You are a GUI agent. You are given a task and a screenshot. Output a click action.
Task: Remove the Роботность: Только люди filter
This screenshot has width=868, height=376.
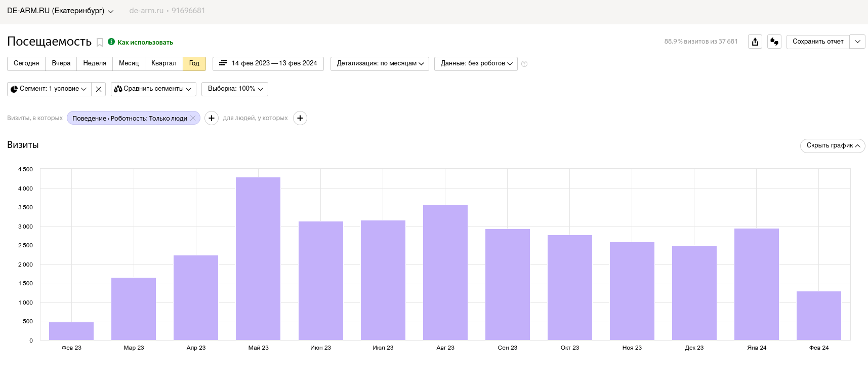point(193,118)
